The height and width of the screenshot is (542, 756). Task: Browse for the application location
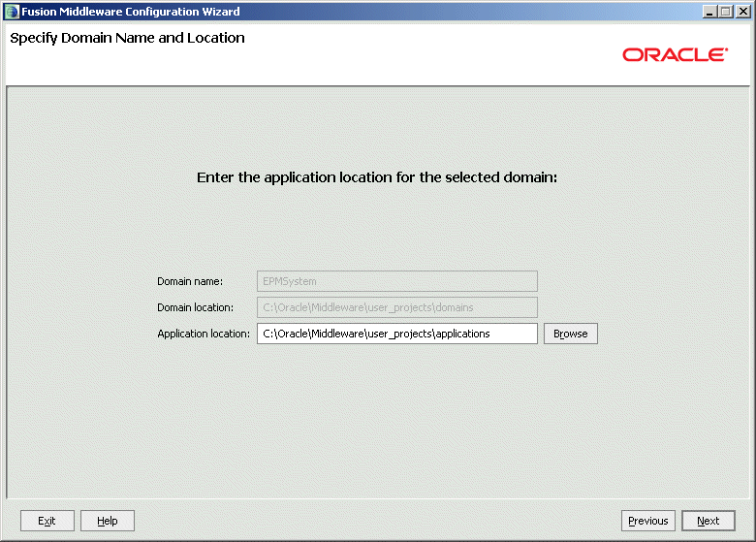tap(570, 334)
